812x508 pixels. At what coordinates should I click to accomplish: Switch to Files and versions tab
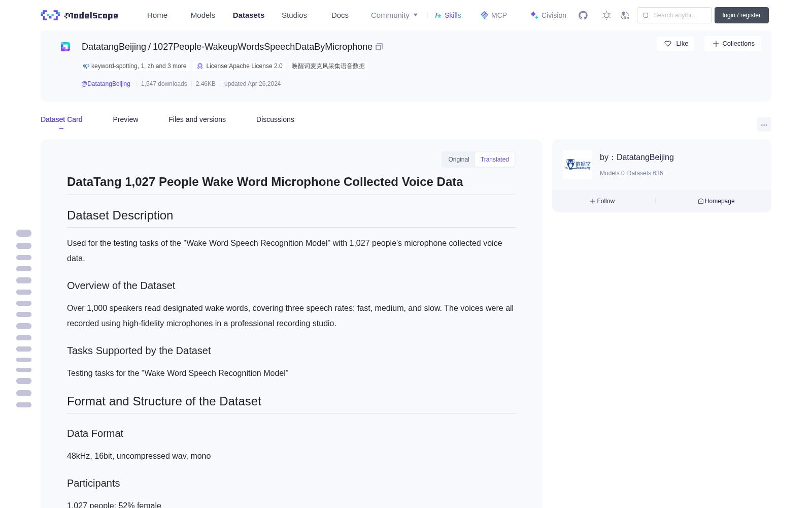(x=197, y=119)
